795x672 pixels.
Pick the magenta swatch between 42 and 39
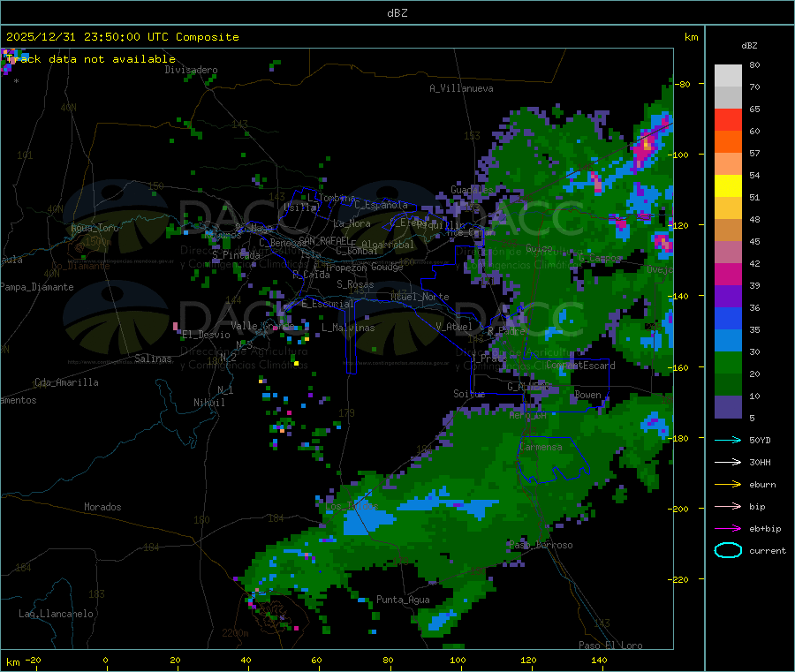pos(728,274)
